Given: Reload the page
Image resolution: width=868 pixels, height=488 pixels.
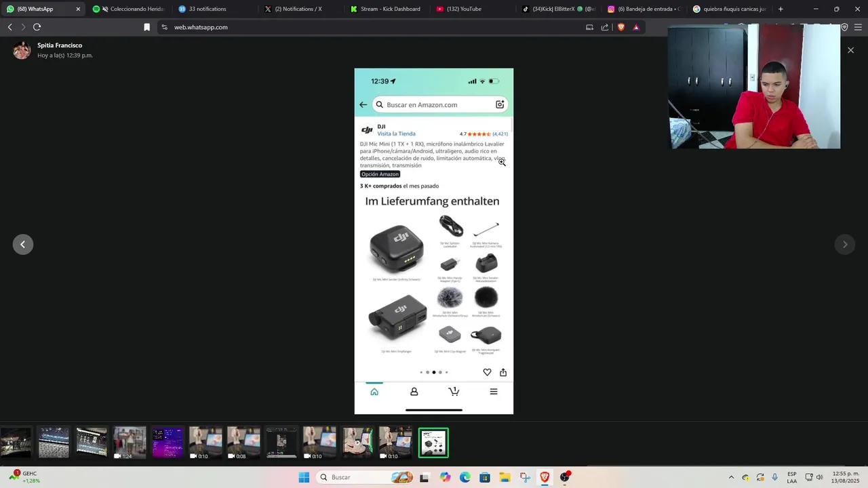Looking at the screenshot, I should tap(37, 27).
